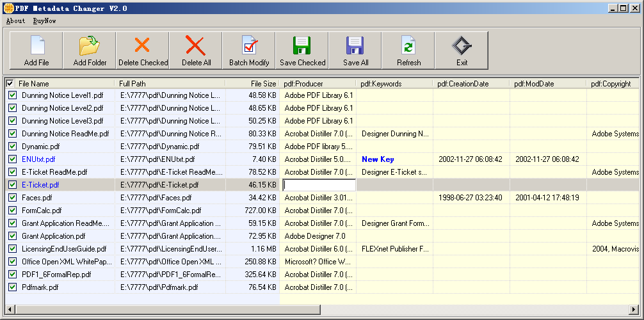644x320 pixels.
Task: Open the About menu
Action: click(x=15, y=20)
